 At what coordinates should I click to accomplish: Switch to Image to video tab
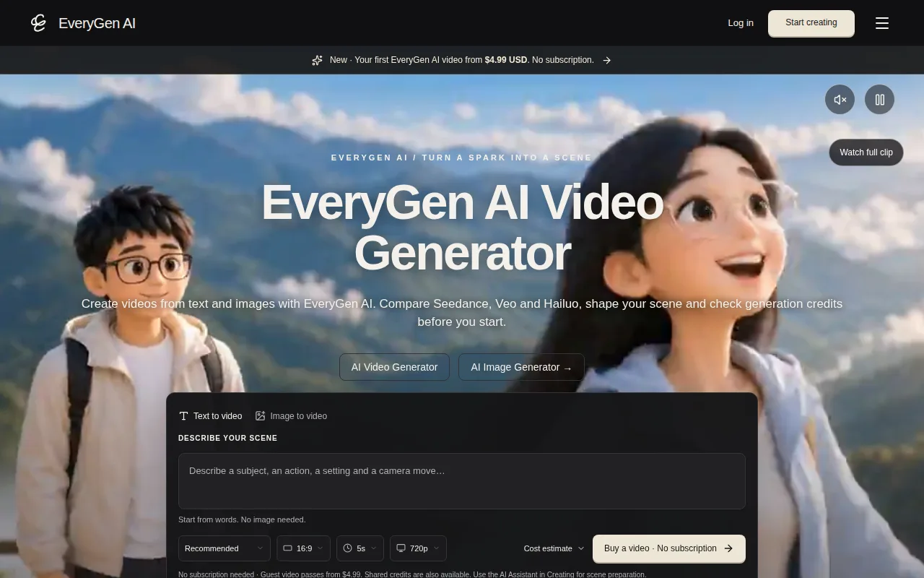[291, 416]
